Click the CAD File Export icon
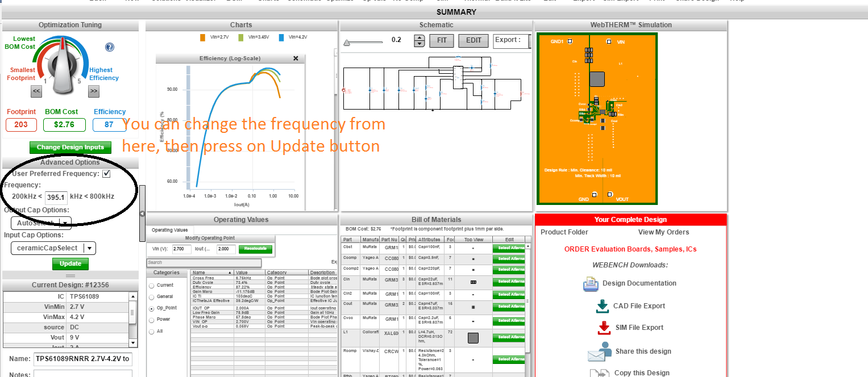 (603, 305)
